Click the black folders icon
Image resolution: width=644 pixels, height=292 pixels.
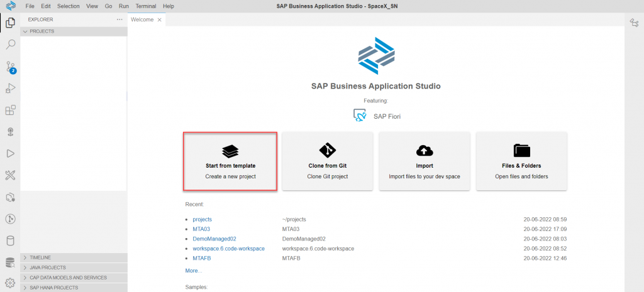521,151
